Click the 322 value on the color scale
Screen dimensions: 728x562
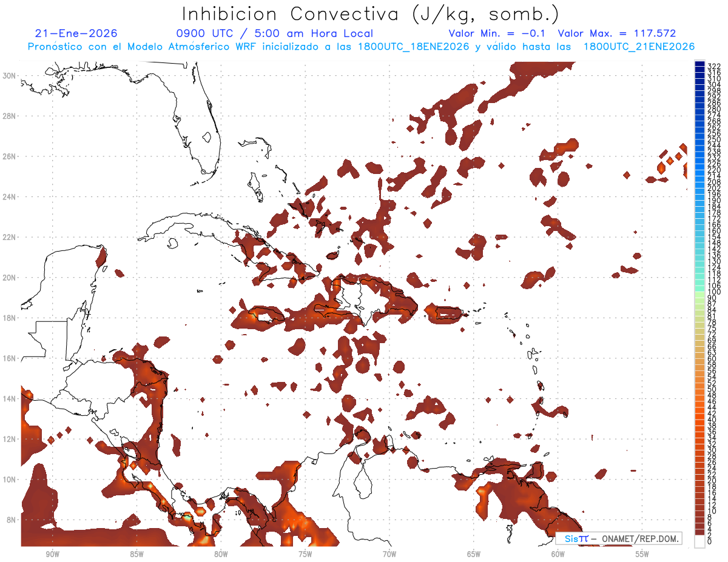point(714,65)
